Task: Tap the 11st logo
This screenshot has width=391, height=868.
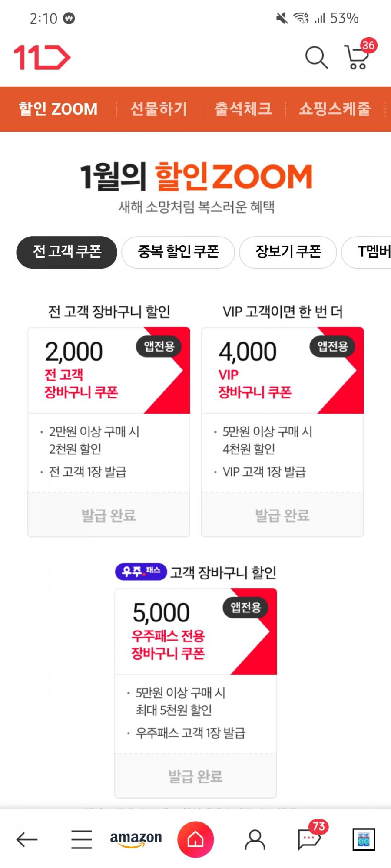Action: (42, 57)
